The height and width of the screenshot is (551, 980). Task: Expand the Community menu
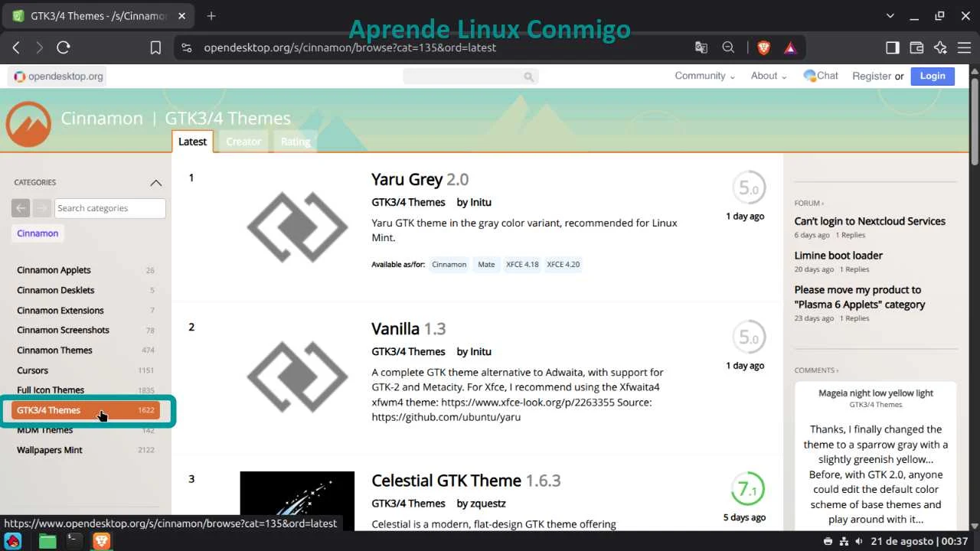[x=704, y=76]
